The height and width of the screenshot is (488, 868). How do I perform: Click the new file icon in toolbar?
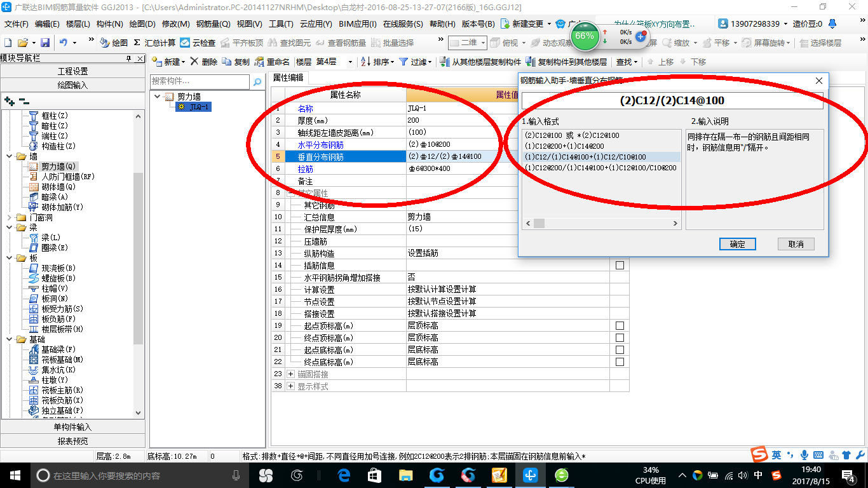pos(8,43)
